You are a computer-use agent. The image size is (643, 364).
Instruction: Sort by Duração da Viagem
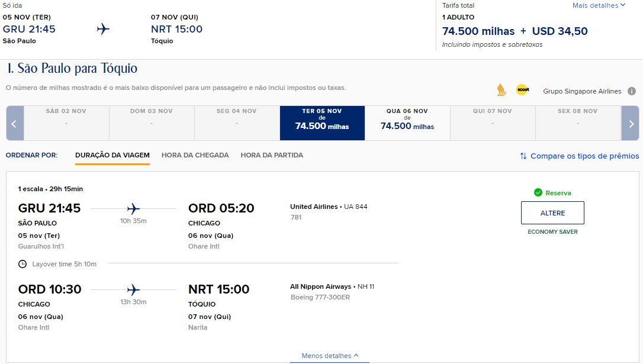click(112, 155)
